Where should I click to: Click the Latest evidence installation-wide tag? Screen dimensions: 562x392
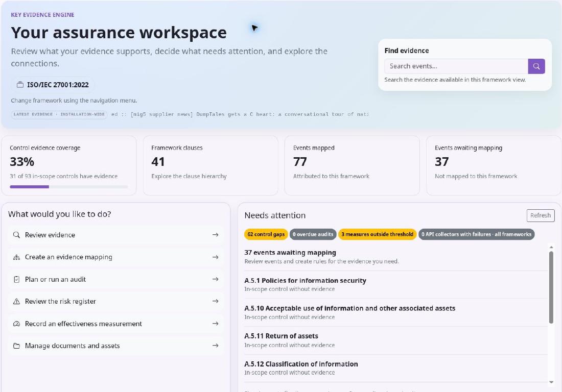click(59, 114)
